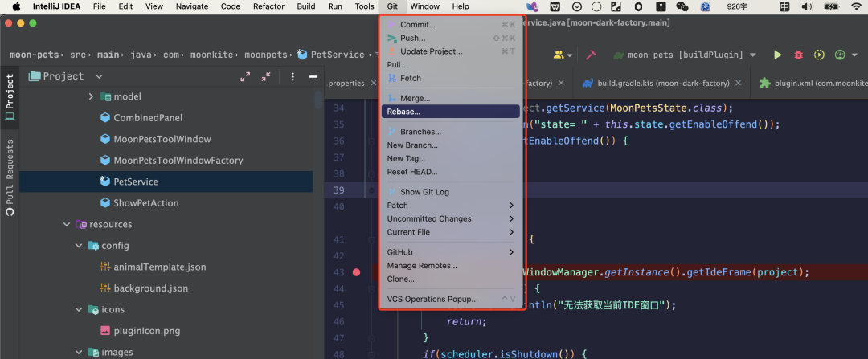Collapse the icons folder
The height and width of the screenshot is (359, 868).
click(x=79, y=310)
